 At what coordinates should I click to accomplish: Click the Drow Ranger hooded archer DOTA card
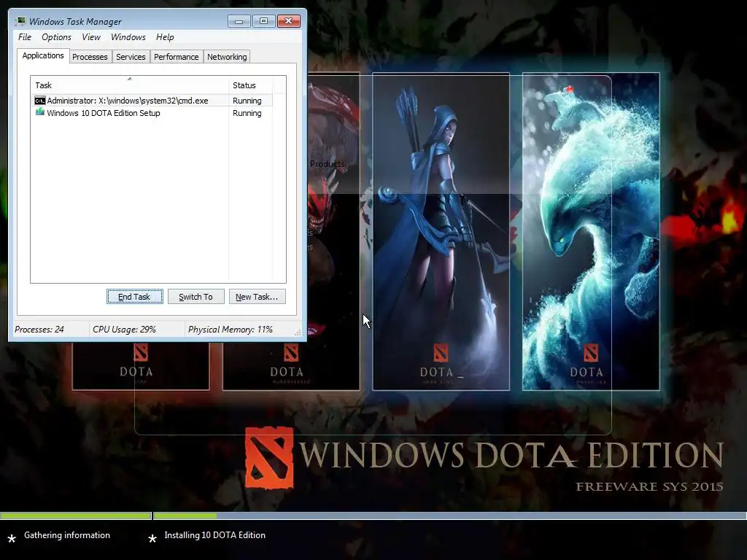[x=441, y=231]
